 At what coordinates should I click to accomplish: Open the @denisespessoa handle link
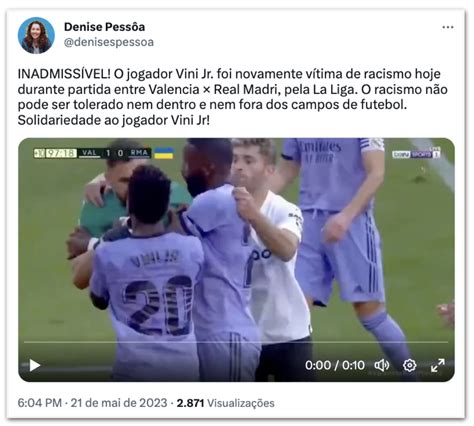click(109, 42)
